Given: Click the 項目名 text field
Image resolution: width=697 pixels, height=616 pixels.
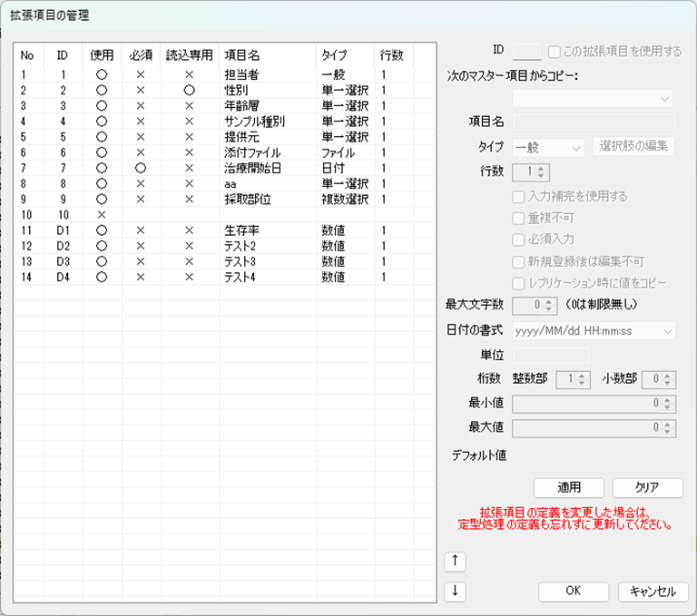Looking at the screenshot, I should pyautogui.click(x=594, y=122).
